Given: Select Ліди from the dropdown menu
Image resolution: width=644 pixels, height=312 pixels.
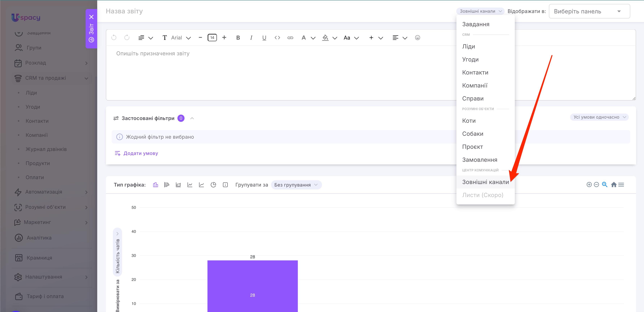Looking at the screenshot, I should point(485,46).
